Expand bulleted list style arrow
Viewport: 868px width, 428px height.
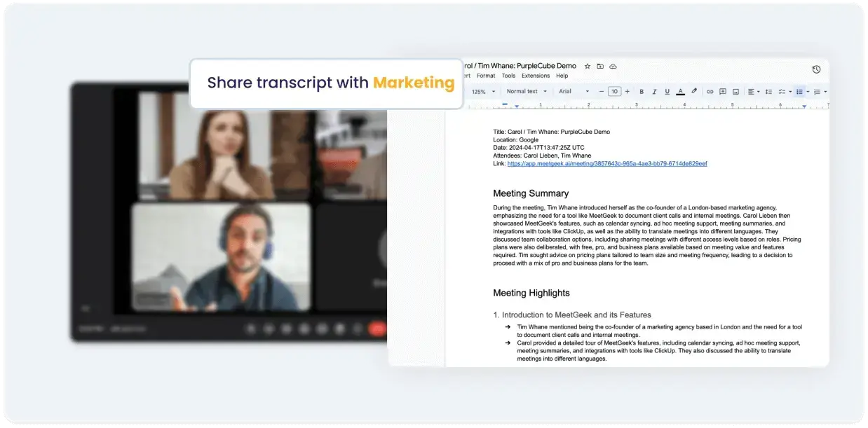point(808,91)
